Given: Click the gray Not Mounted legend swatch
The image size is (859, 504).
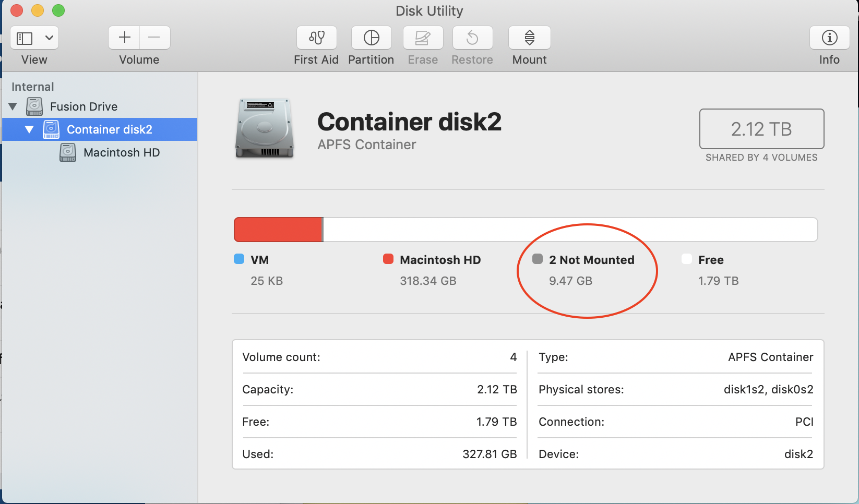Looking at the screenshot, I should point(538,259).
